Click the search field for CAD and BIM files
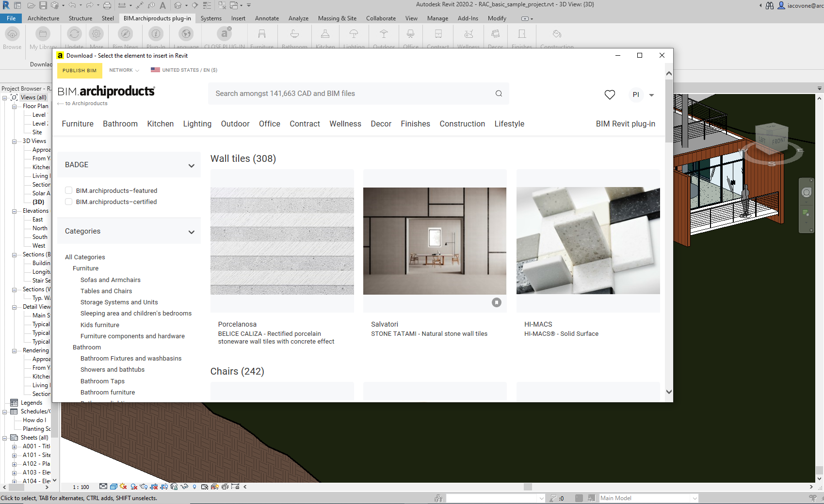Viewport: 824px width, 504px height. (x=339, y=93)
